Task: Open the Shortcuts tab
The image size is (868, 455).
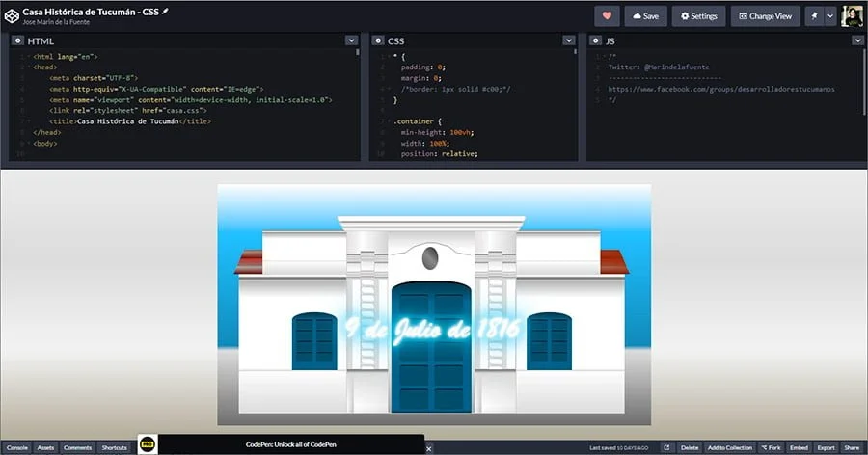Action: click(115, 447)
